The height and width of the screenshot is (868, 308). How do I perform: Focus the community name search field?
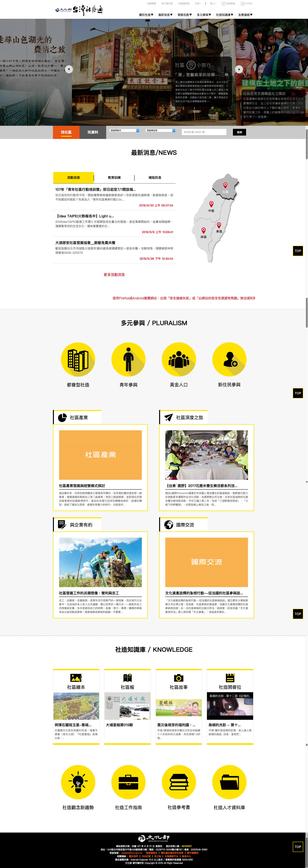(x=204, y=132)
